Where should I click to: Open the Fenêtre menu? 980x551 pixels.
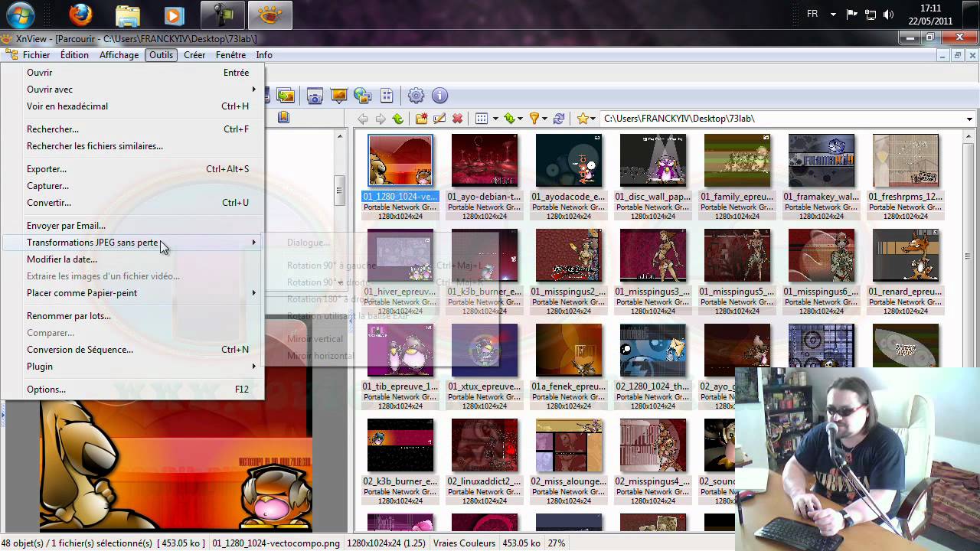(x=230, y=55)
